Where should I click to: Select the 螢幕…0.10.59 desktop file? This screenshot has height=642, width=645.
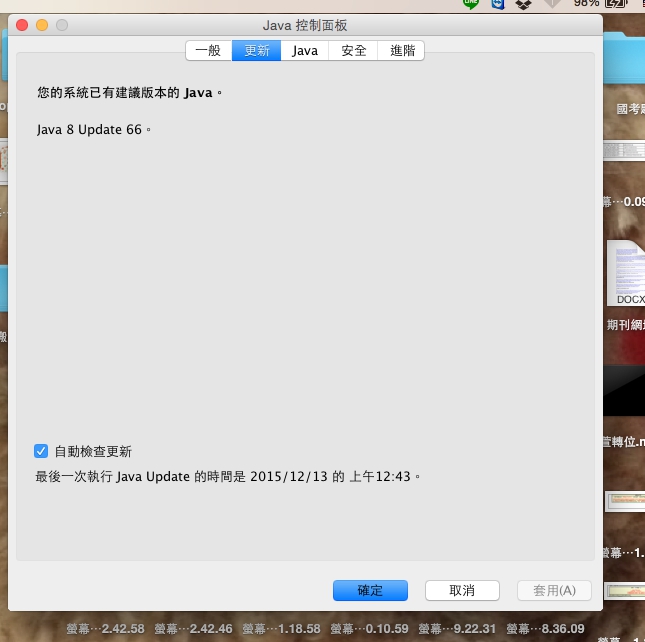369,628
